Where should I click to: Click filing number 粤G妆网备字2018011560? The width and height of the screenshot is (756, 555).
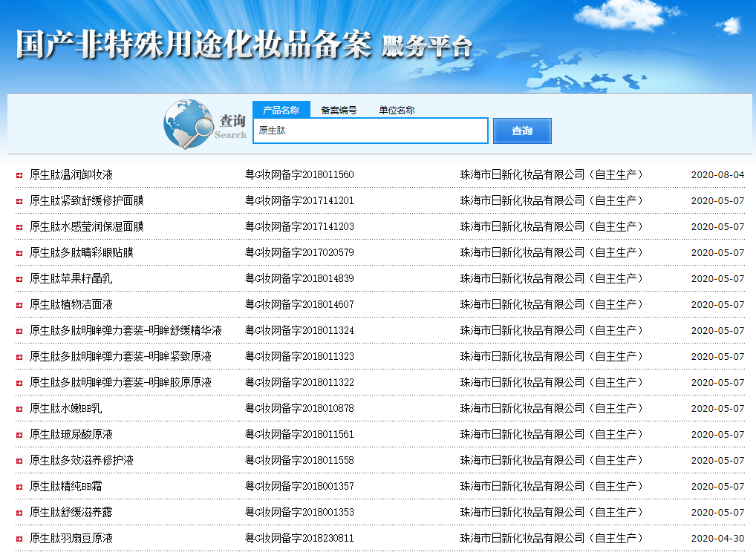pyautogui.click(x=299, y=174)
